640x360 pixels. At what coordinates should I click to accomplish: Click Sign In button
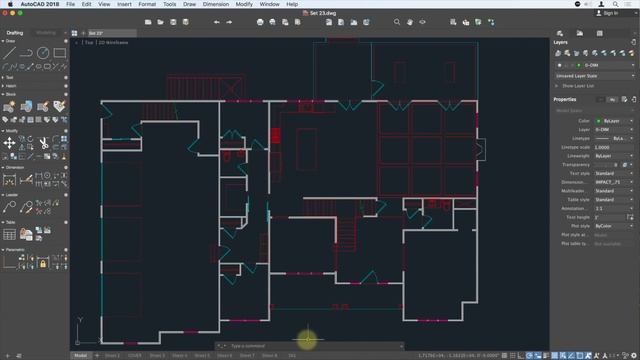tap(607, 13)
